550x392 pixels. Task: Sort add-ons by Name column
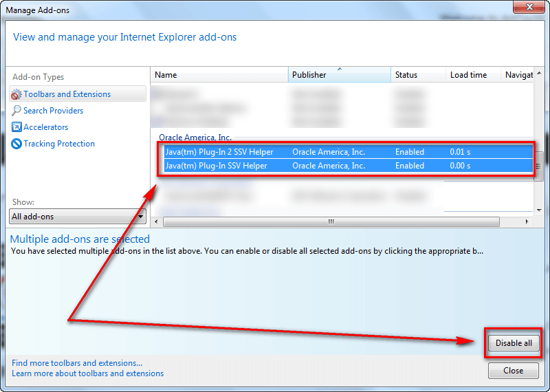click(219, 75)
